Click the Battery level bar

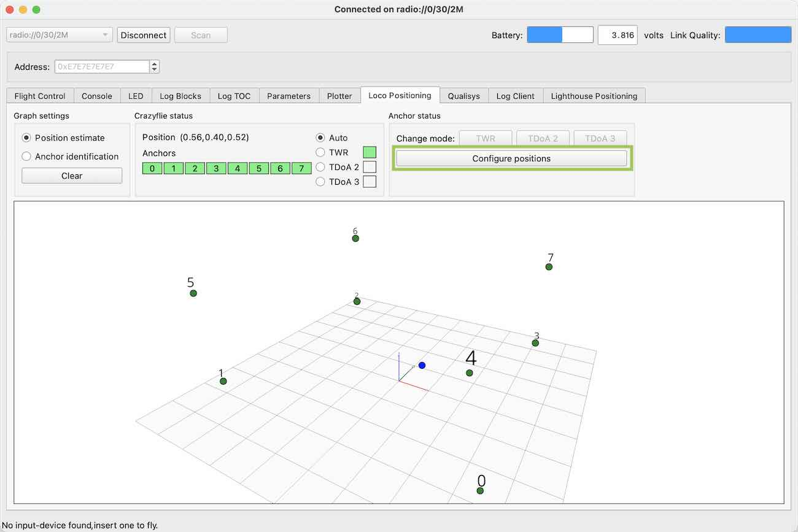pyautogui.click(x=560, y=35)
